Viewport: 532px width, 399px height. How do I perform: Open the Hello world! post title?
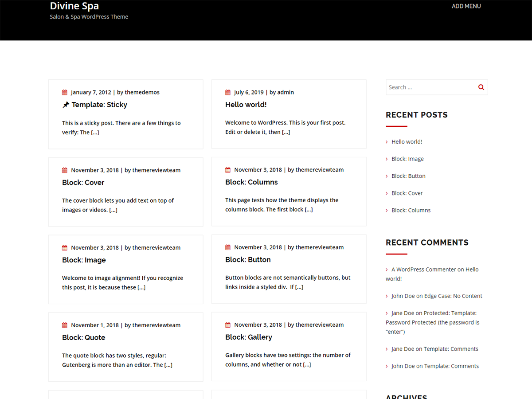(246, 105)
